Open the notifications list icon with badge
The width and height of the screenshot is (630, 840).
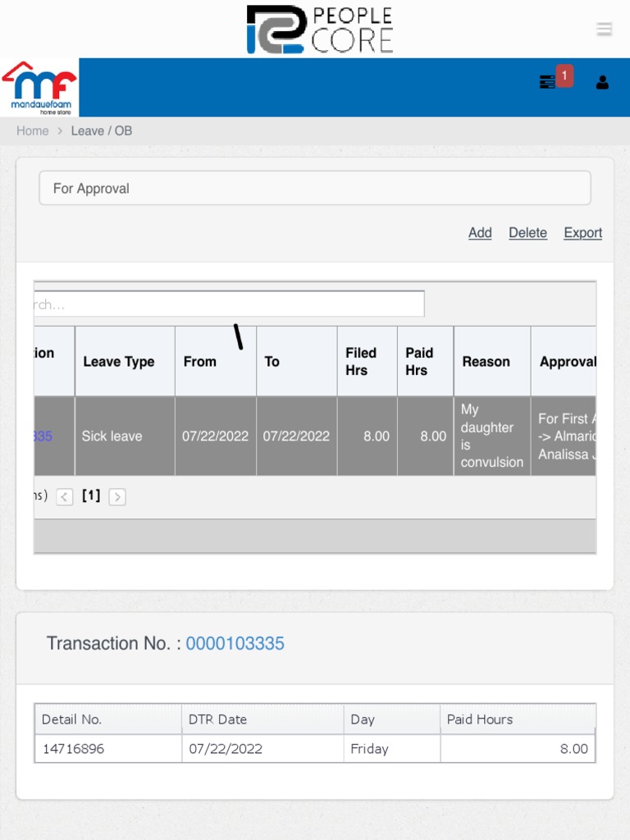[x=556, y=79]
